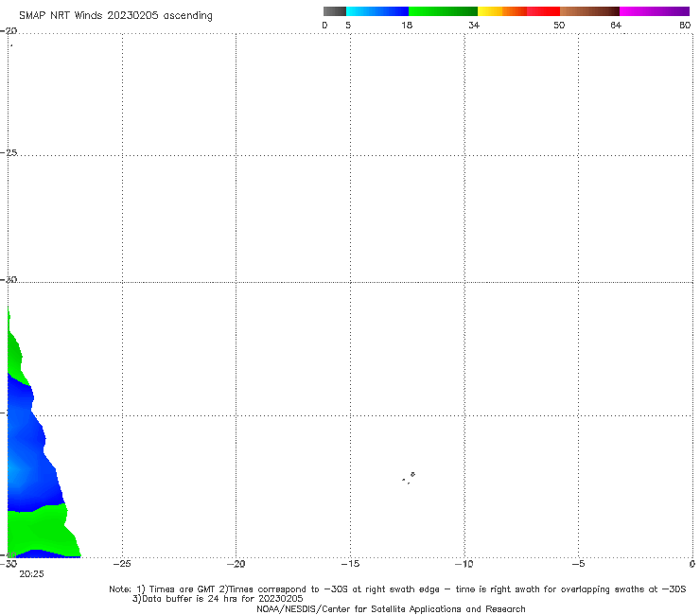Click the '3)Data buffer is 24 hrs' note
The height and width of the screenshot is (615, 700).
[x=218, y=599]
